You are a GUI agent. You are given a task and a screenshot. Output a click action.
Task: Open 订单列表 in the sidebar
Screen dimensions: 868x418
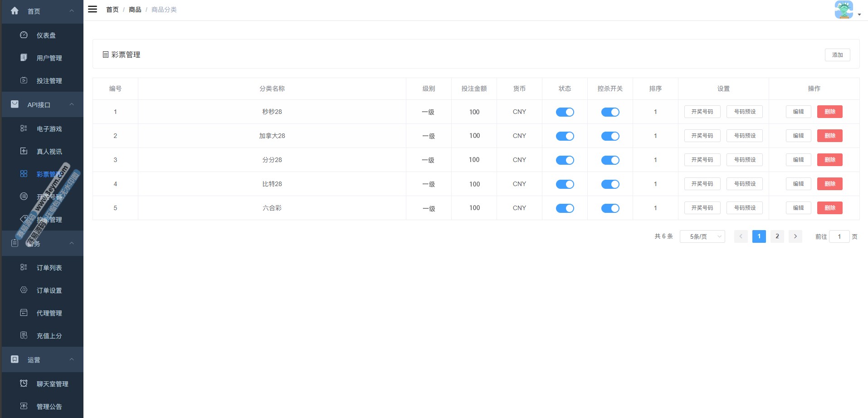49,268
